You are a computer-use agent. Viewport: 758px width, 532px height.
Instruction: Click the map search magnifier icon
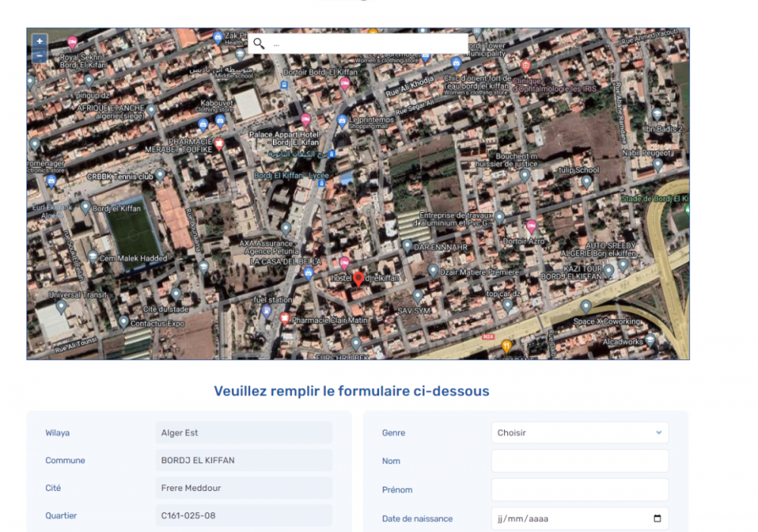click(259, 44)
